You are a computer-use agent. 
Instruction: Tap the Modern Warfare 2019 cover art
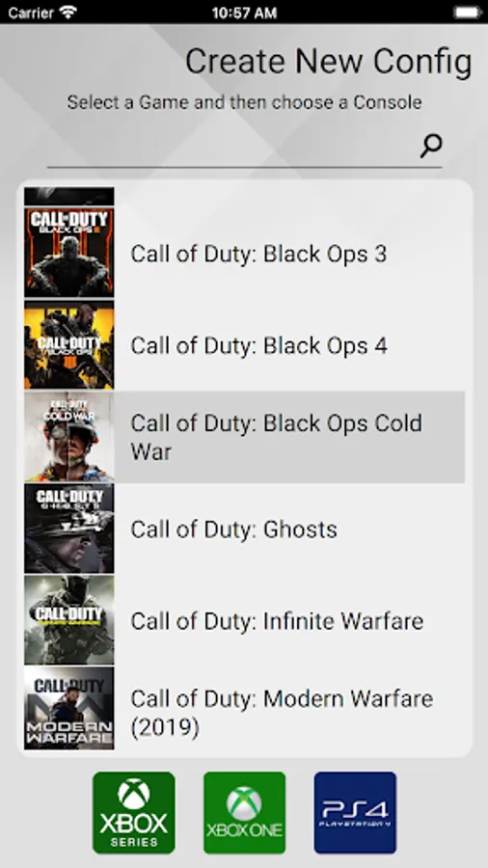point(69,708)
